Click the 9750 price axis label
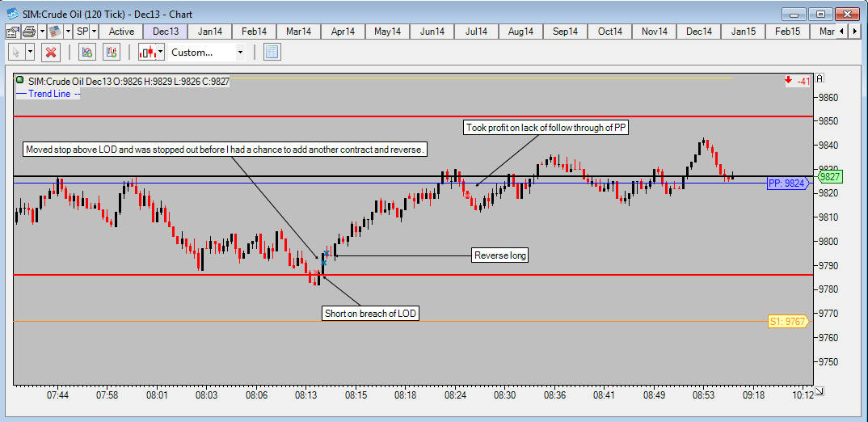Viewport: 868px width, 422px height. pos(828,361)
